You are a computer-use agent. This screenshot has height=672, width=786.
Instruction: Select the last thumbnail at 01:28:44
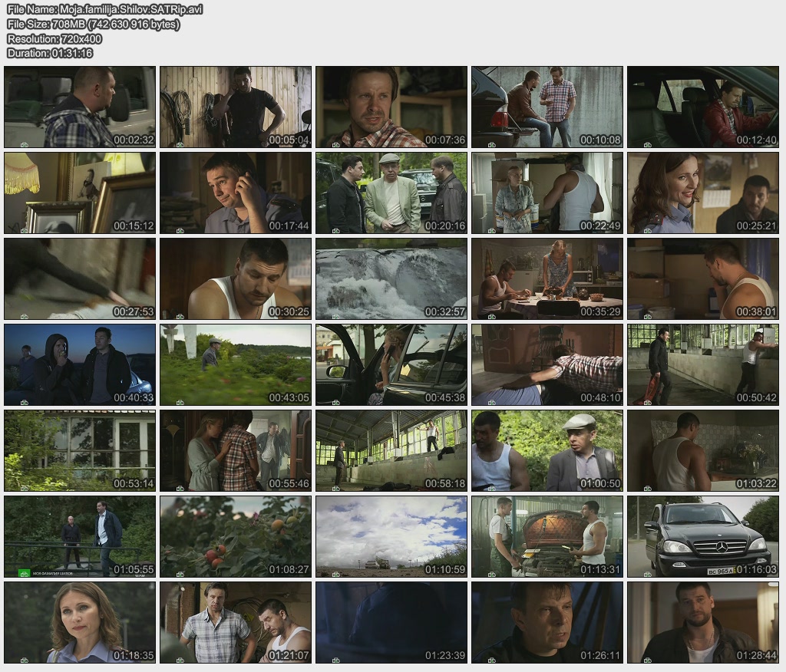(x=703, y=622)
